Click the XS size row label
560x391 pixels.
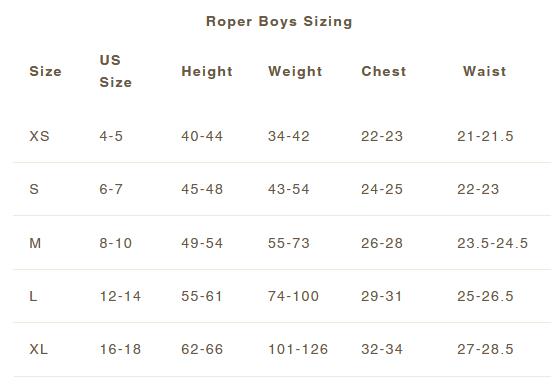(39, 136)
